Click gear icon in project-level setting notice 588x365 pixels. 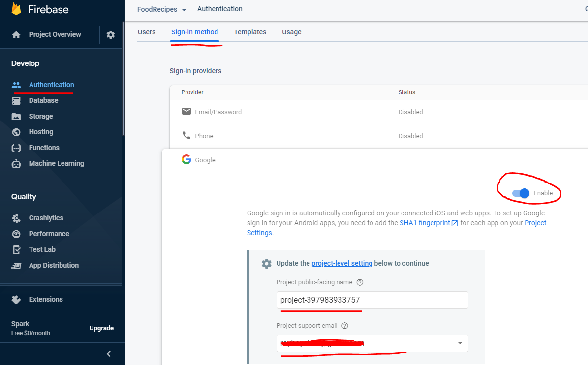266,264
